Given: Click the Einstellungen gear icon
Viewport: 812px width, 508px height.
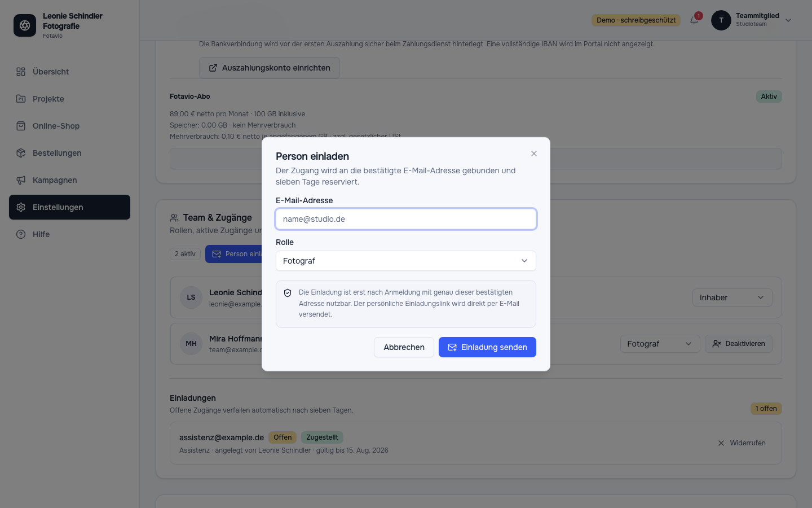Looking at the screenshot, I should pos(21,207).
